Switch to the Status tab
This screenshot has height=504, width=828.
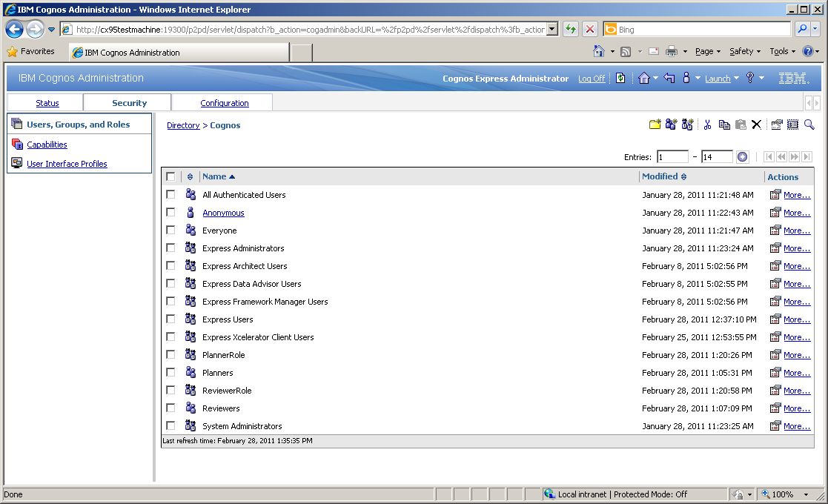(x=47, y=103)
